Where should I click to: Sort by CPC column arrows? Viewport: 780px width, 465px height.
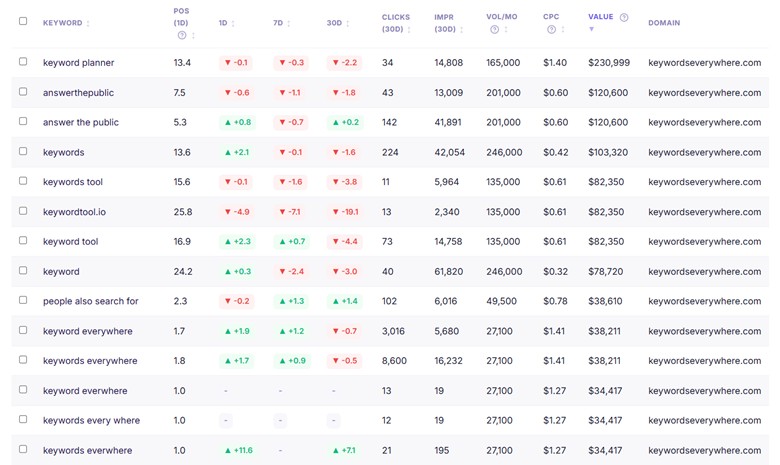pyautogui.click(x=563, y=29)
